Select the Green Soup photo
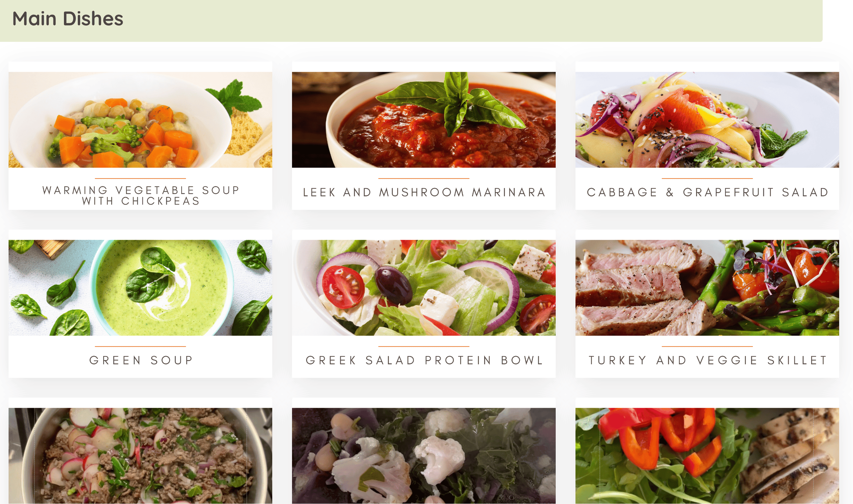Screen dimensions: 853x504 pyautogui.click(x=140, y=288)
